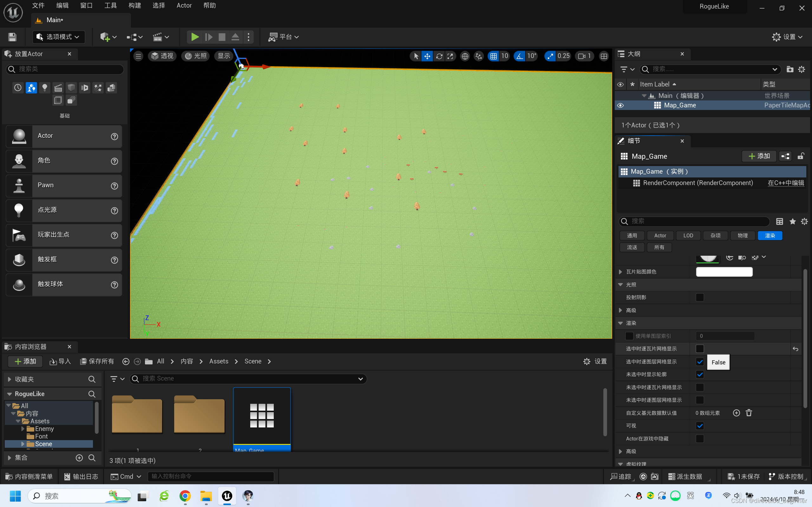Click the save level floppy icon
Viewport: 812px width, 507px height.
[12, 37]
